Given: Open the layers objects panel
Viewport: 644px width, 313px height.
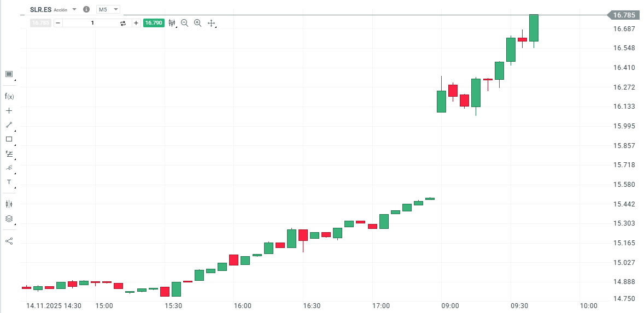Looking at the screenshot, I should 9,218.
